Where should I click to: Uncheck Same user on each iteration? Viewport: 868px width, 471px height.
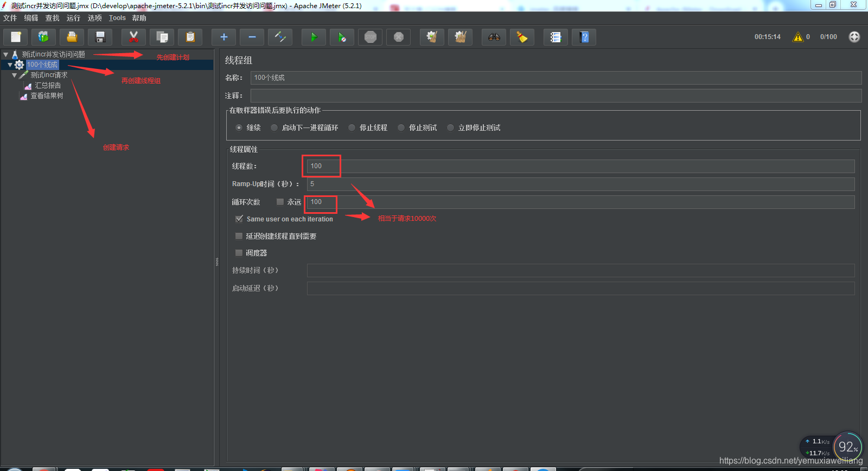click(239, 219)
